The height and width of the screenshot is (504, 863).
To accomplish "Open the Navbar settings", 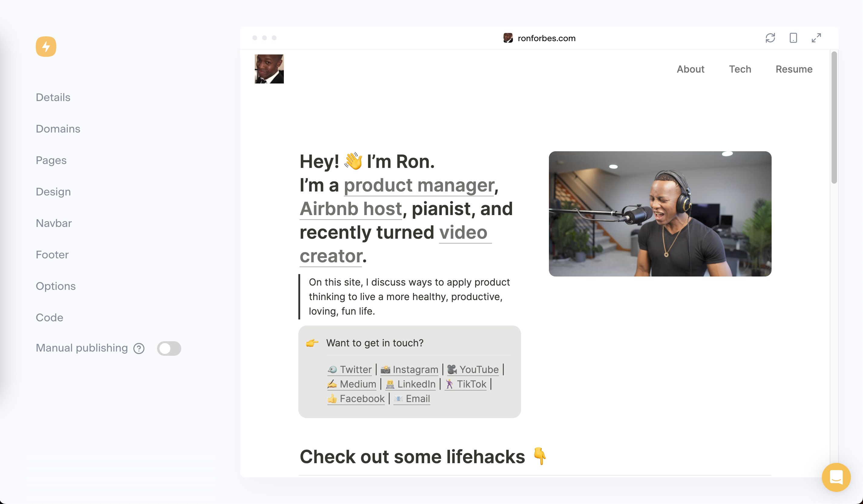I will 54,223.
